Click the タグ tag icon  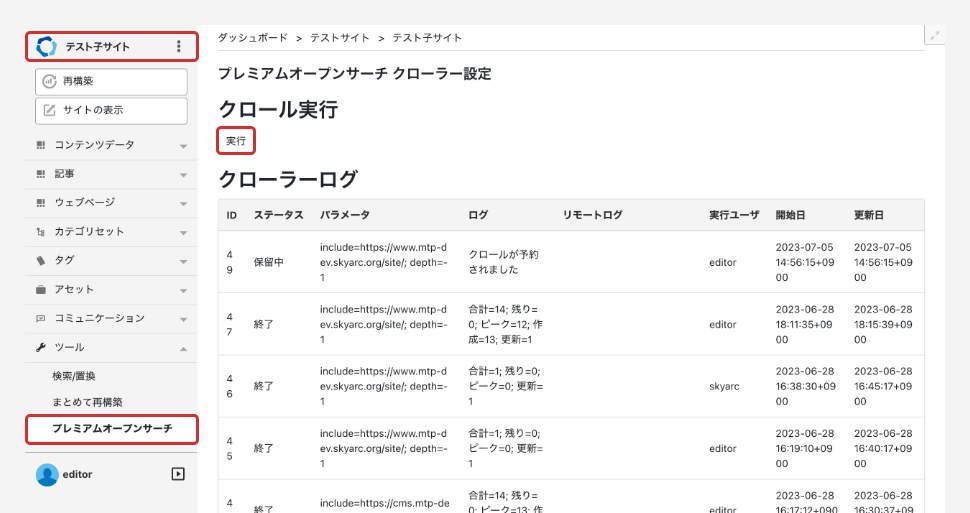coord(41,261)
